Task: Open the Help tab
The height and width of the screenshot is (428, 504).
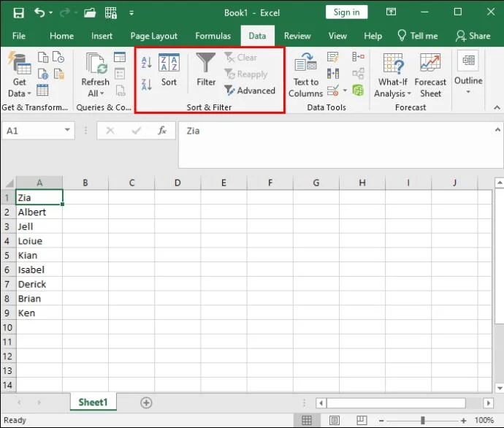Action: pyautogui.click(x=373, y=36)
